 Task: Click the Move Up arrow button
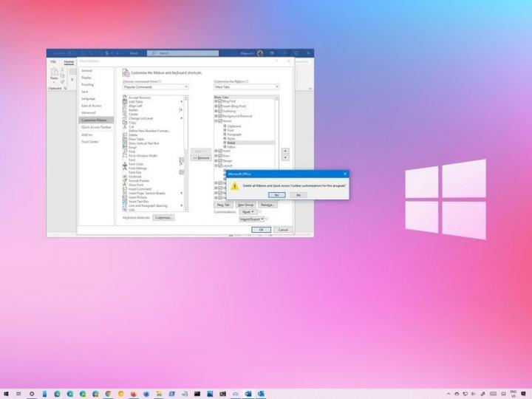tap(286, 151)
